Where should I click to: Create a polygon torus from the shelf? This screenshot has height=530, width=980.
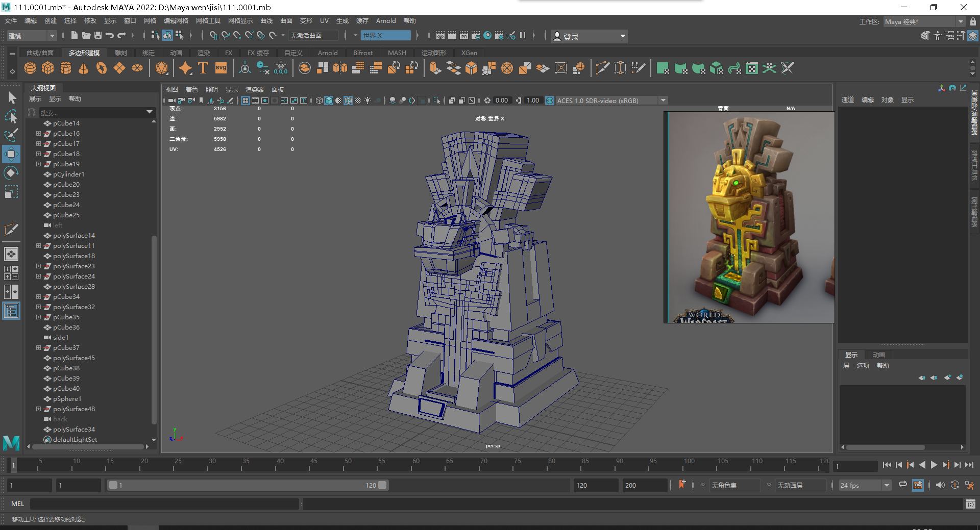pyautogui.click(x=102, y=68)
